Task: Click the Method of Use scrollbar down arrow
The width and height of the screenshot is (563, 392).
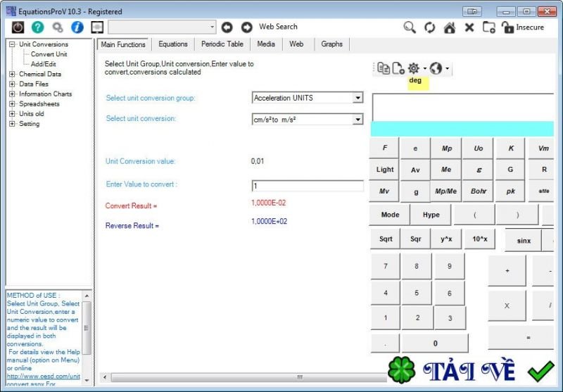Action: click(87, 380)
